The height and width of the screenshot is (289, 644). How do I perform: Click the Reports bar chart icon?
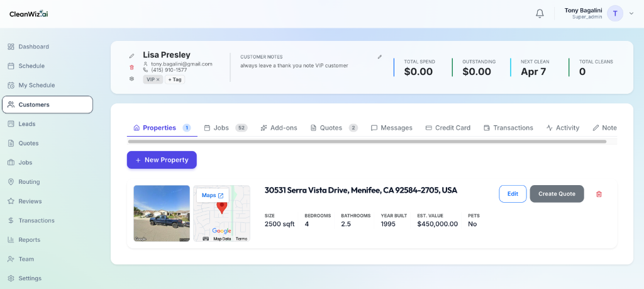click(x=11, y=240)
